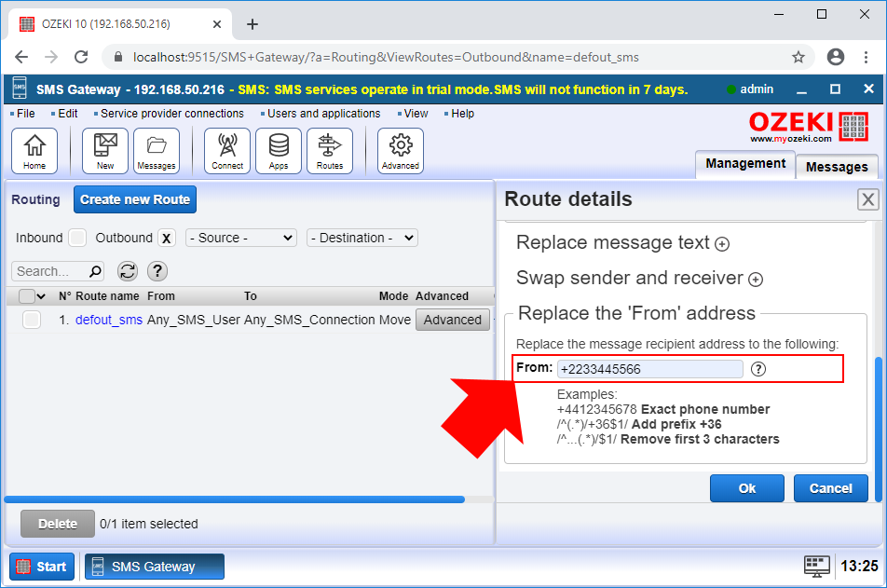Bookmark this page with star icon

pos(798,57)
